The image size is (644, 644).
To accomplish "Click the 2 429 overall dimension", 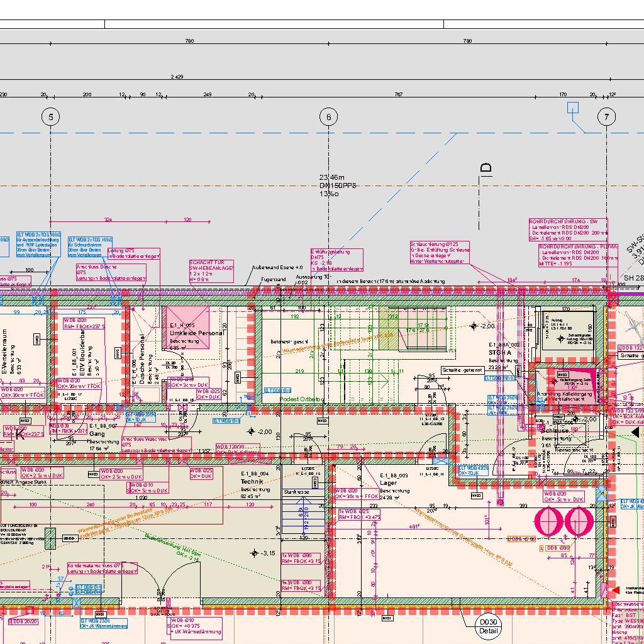I will pyautogui.click(x=177, y=77).
